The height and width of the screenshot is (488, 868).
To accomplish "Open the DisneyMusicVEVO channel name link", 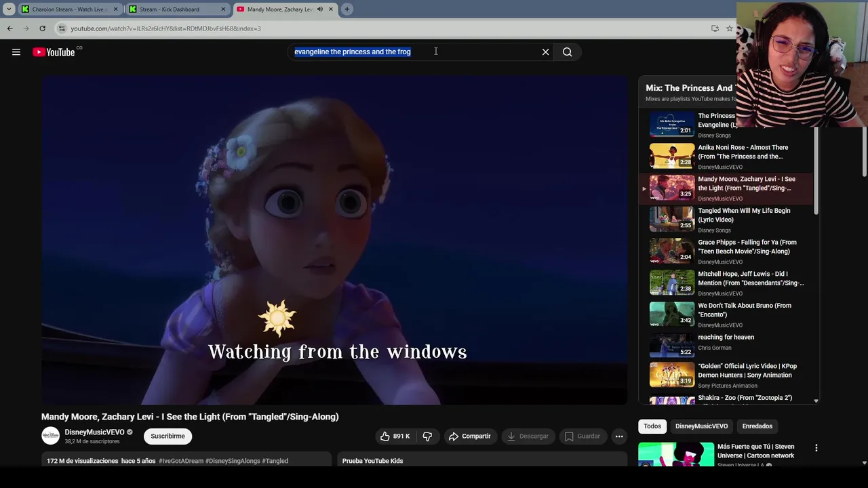I will click(x=94, y=432).
